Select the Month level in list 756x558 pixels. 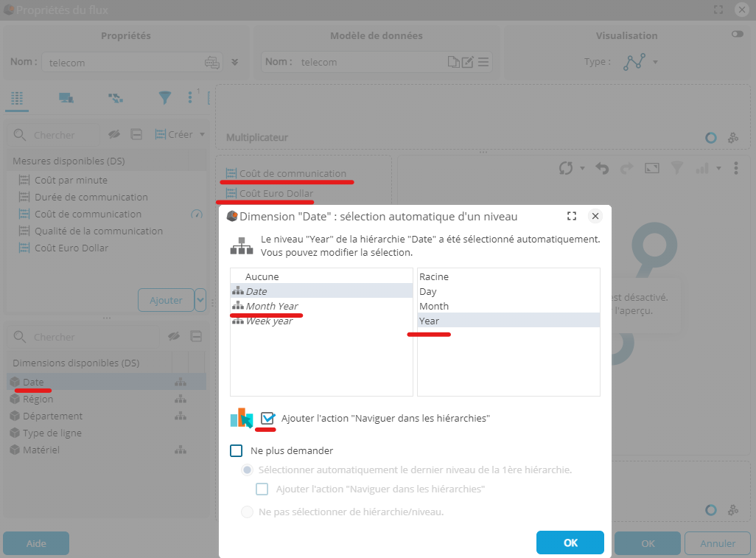[x=434, y=306]
